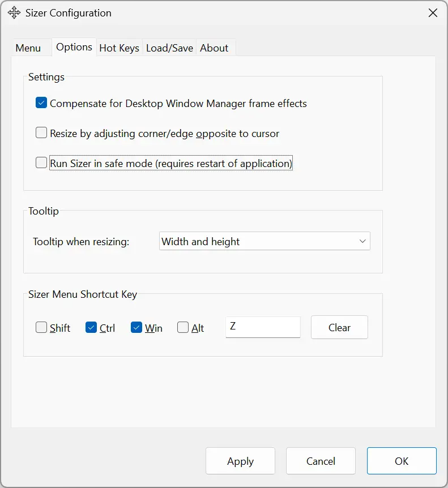Click the Sizer four-arrow title bar icon
This screenshot has height=488, width=448.
tap(14, 13)
